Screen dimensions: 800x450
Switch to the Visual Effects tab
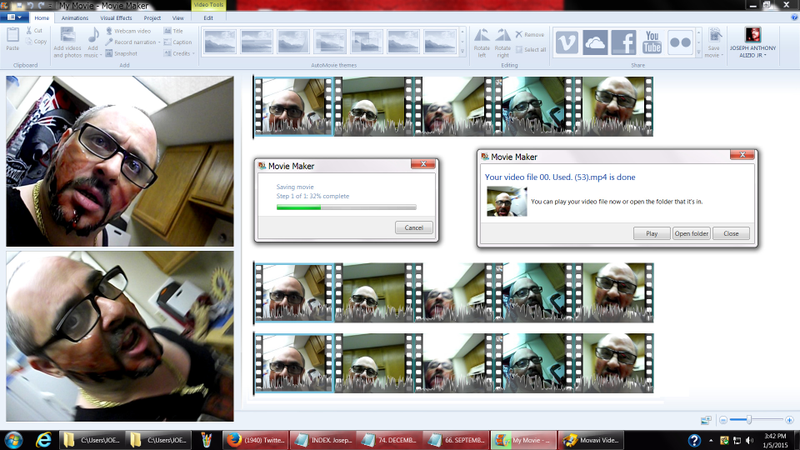point(116,18)
